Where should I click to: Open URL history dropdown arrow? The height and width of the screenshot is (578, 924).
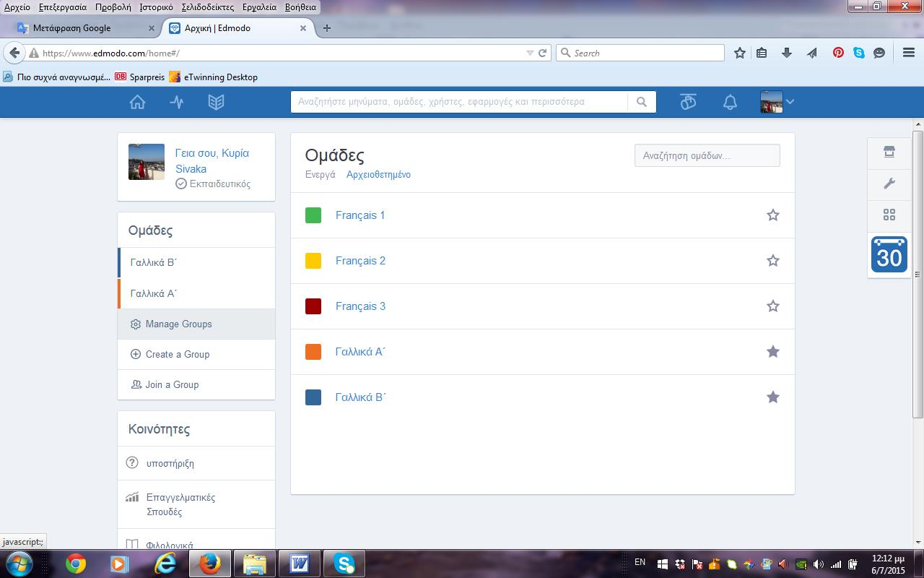[x=530, y=53]
